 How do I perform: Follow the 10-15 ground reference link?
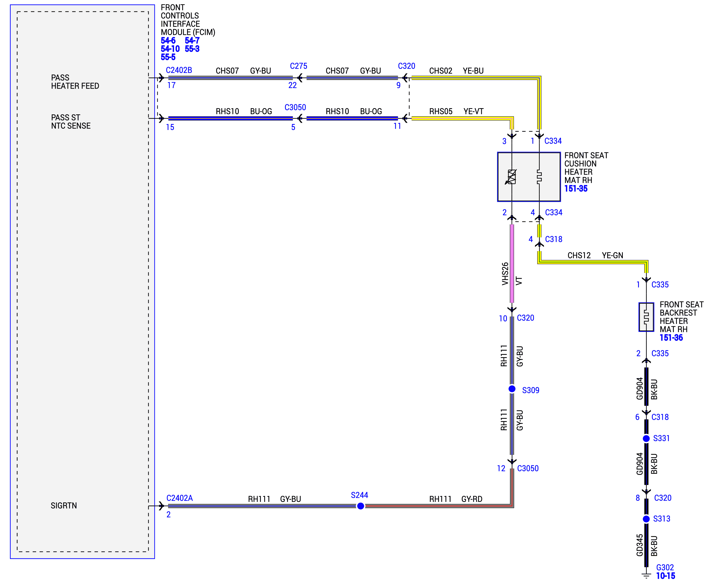pos(665,576)
